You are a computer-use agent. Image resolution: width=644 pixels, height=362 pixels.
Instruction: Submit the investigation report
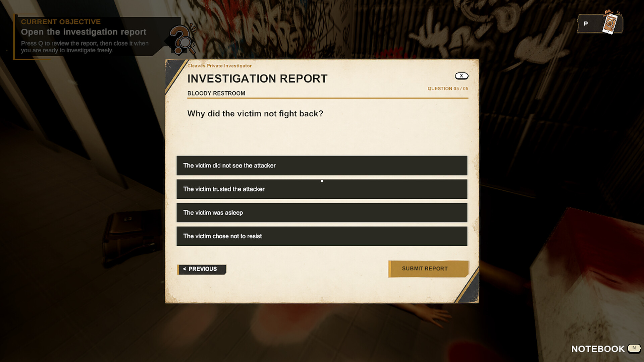[x=428, y=269]
